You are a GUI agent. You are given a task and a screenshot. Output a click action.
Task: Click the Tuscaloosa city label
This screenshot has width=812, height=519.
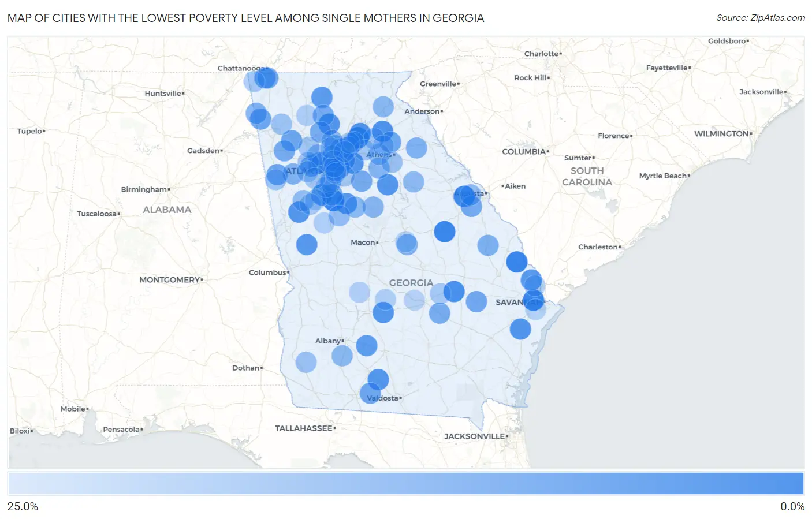point(98,214)
